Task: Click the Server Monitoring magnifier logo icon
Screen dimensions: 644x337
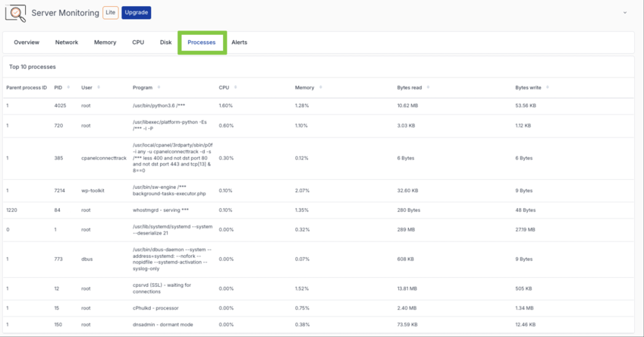Action: click(x=16, y=13)
